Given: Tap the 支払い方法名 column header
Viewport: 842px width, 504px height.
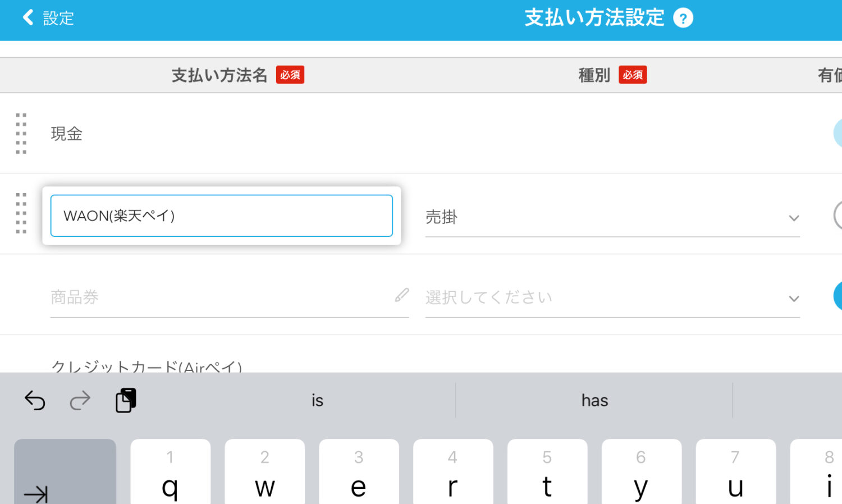Looking at the screenshot, I should point(219,75).
